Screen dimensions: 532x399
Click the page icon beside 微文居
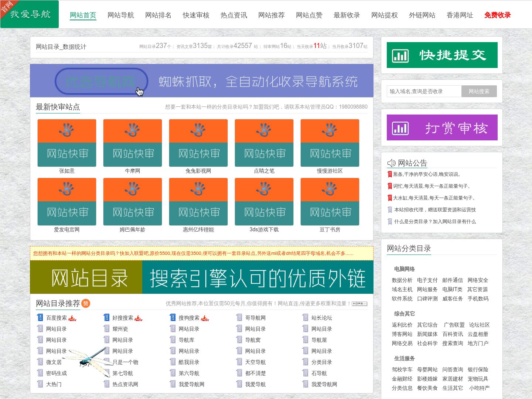(x=40, y=362)
